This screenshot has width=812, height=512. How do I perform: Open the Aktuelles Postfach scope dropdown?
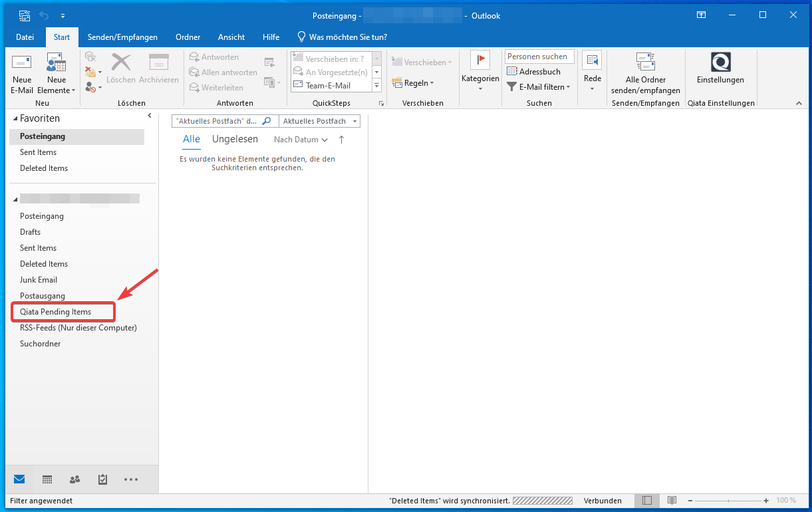tap(319, 121)
